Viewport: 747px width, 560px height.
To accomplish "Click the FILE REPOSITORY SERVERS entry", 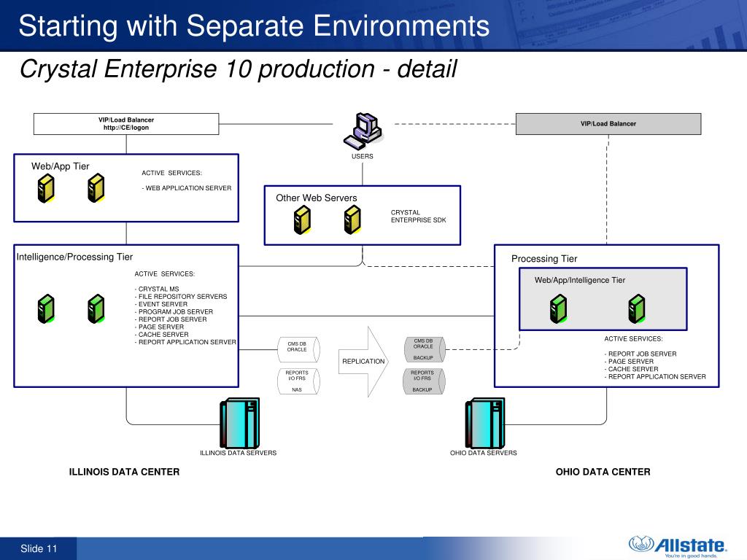I will pos(181,297).
